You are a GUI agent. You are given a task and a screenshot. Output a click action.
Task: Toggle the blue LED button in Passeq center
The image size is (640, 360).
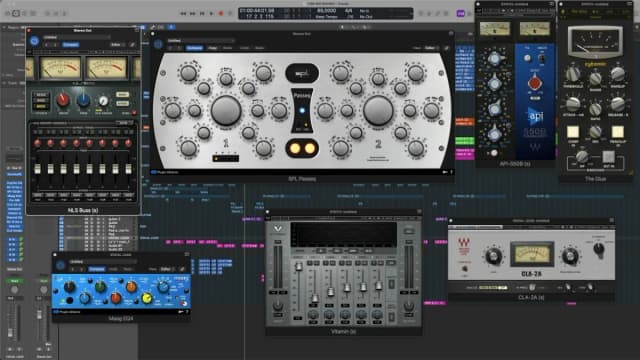302,111
